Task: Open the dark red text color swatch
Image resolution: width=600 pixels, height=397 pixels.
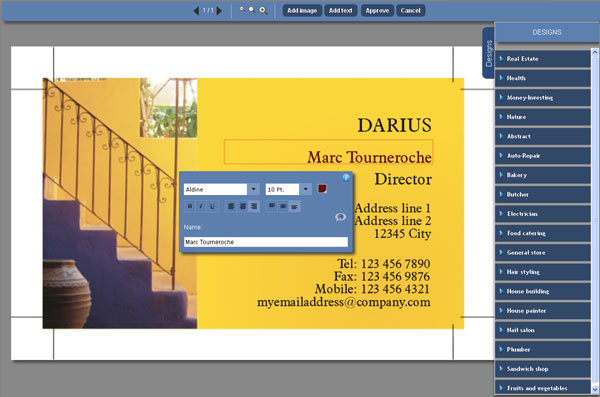Action: tap(322, 189)
